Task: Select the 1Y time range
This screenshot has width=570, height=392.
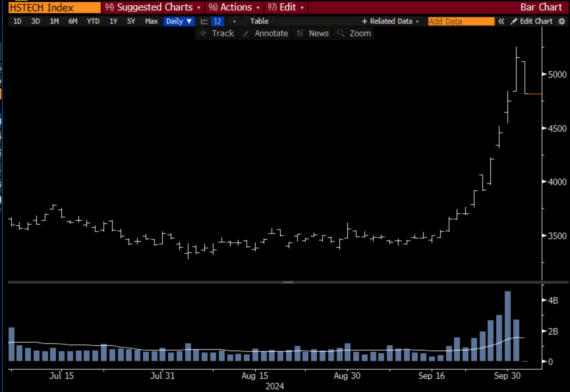Action: point(113,21)
